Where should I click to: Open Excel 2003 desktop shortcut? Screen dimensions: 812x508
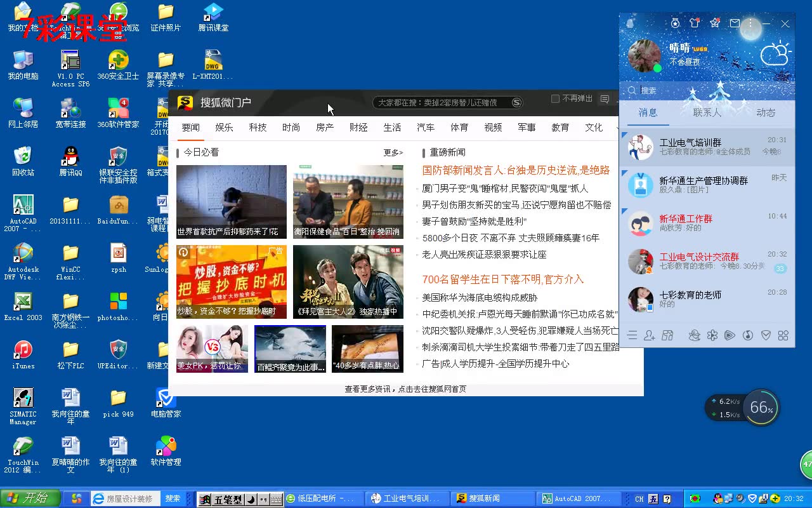[23, 307]
